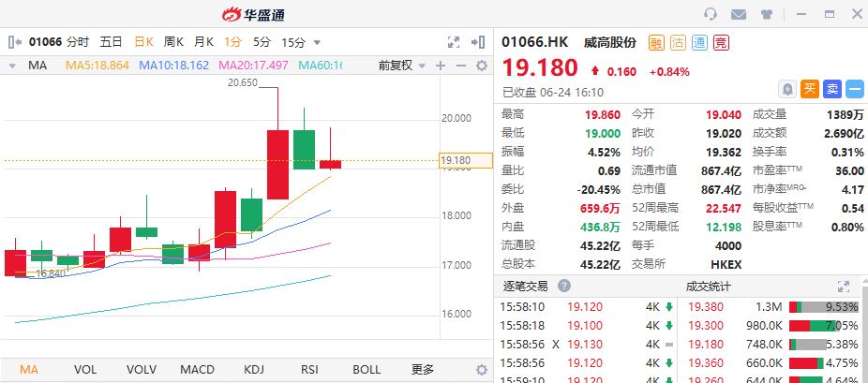
Task: Open the mail messages icon
Action: pos(739,14)
